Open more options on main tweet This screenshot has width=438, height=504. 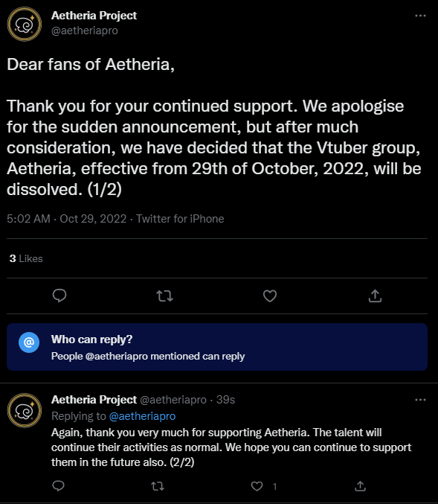point(420,16)
